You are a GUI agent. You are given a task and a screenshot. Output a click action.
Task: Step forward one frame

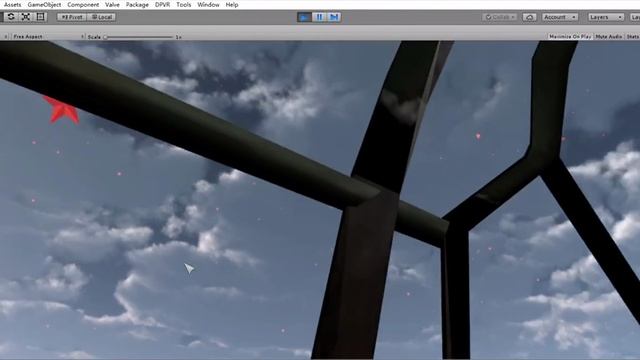(334, 17)
